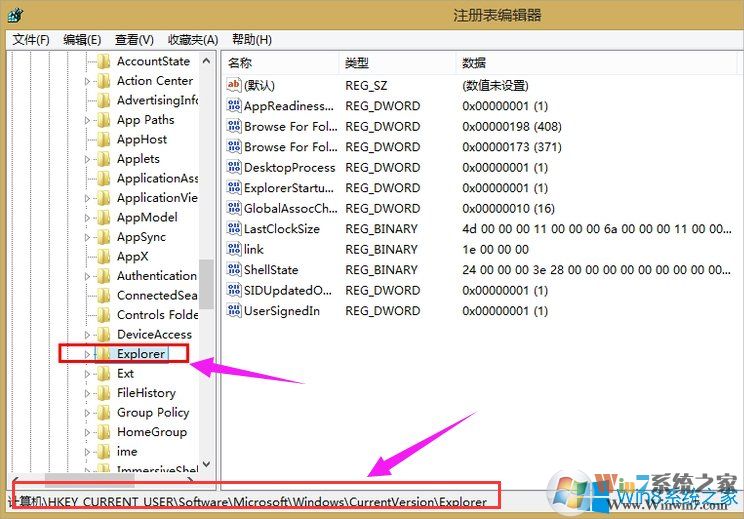
Task: Click the link binary value icon
Action: 234,249
